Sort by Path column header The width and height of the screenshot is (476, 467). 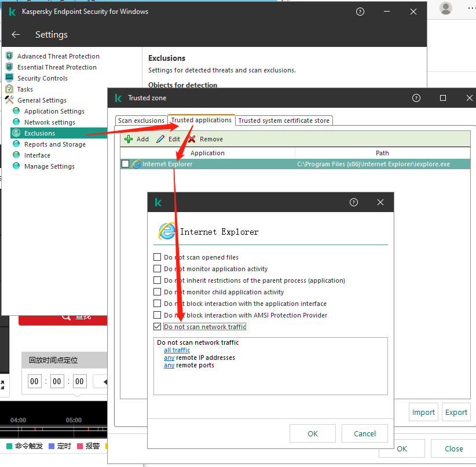[383, 153]
